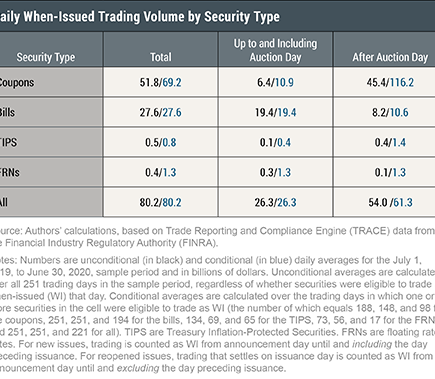The image size is (435, 379).
Task: Click Coupons total cell 51.8/69.2
Action: [161, 82]
